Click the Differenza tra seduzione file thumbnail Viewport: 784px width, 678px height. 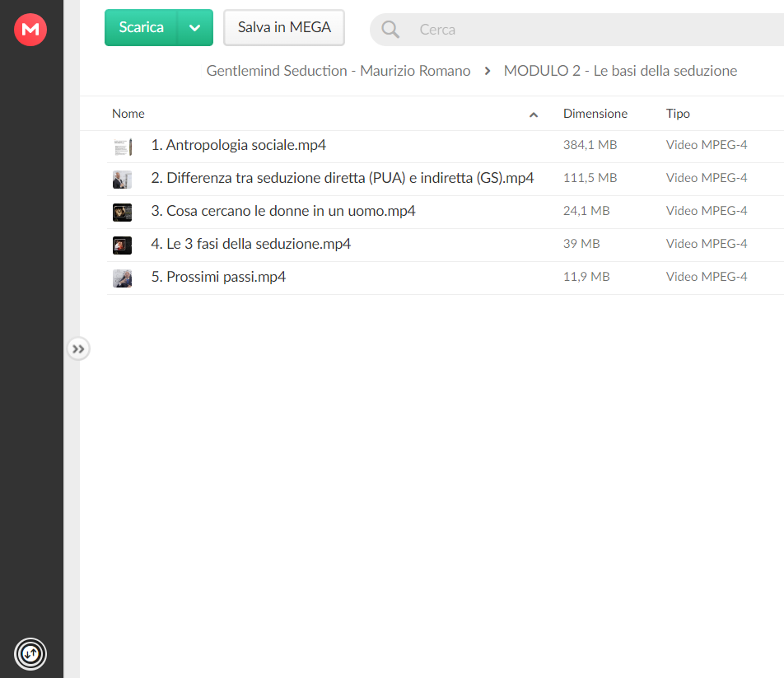123,180
